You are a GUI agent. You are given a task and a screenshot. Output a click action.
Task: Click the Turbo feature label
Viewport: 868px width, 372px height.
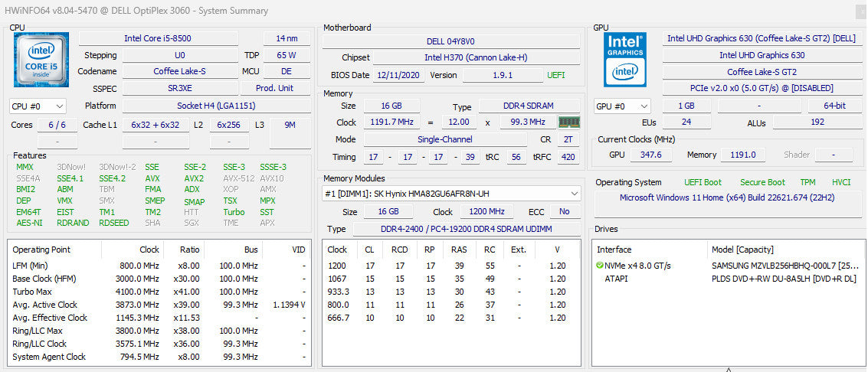[234, 212]
